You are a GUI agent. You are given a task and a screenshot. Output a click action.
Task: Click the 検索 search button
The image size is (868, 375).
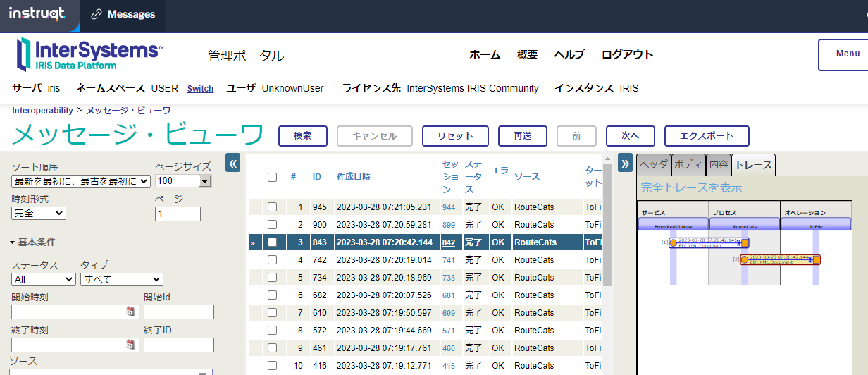click(x=303, y=136)
